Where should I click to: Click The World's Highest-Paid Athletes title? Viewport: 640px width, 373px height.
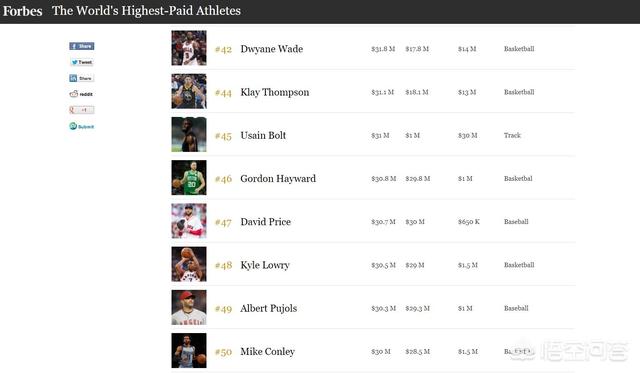tap(147, 11)
